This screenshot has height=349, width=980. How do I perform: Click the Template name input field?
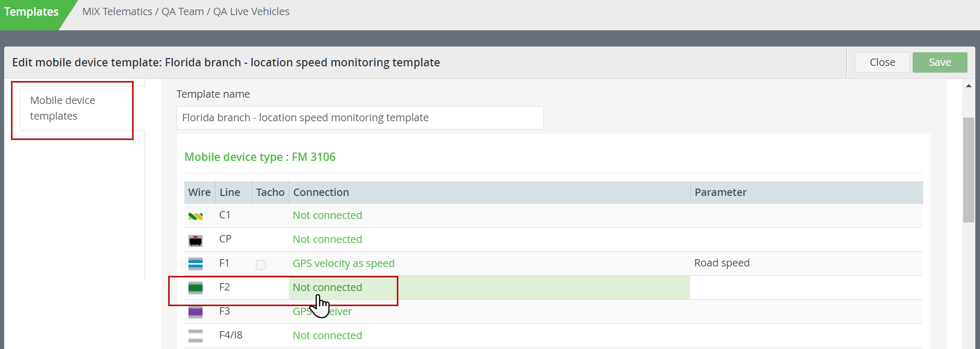pos(360,118)
